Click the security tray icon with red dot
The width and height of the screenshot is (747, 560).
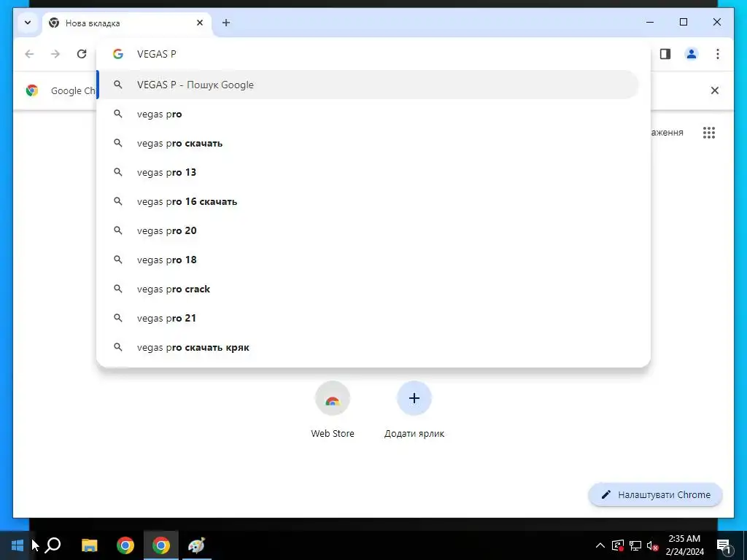pos(618,545)
